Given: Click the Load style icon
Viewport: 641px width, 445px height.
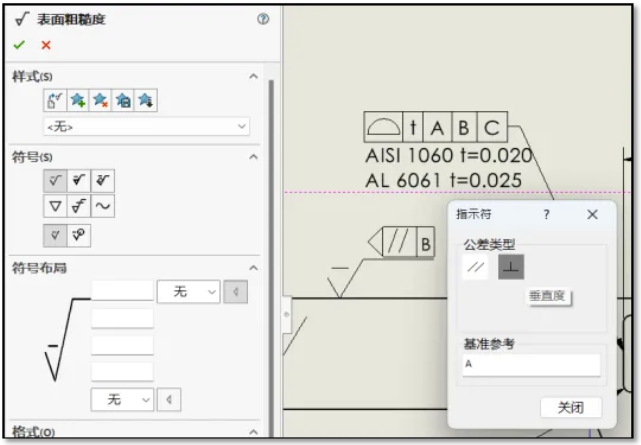Looking at the screenshot, I should (x=145, y=100).
